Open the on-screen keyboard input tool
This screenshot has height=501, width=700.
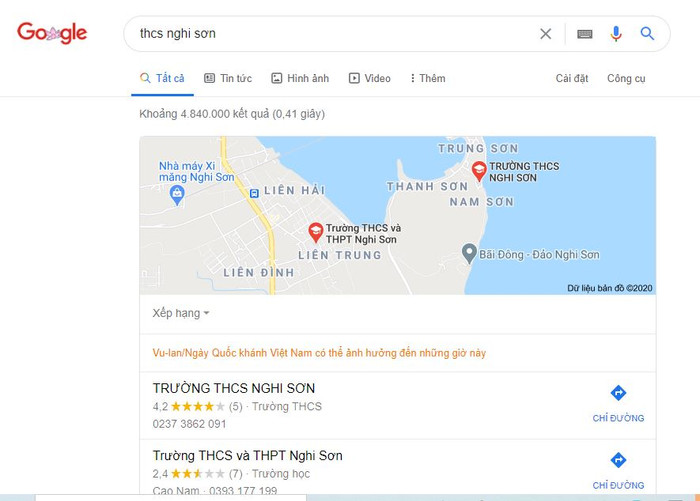584,34
